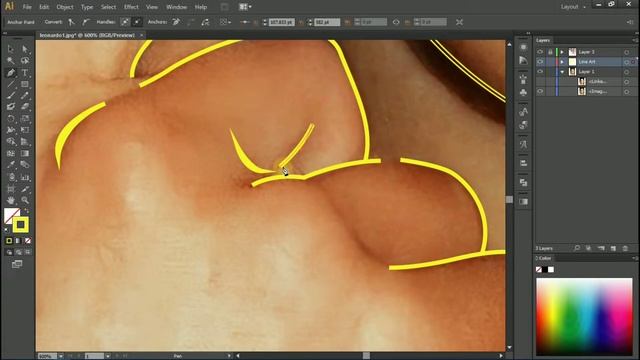Unlock Layer 3 via lock icon
Screen dimensions: 640x360
550,52
